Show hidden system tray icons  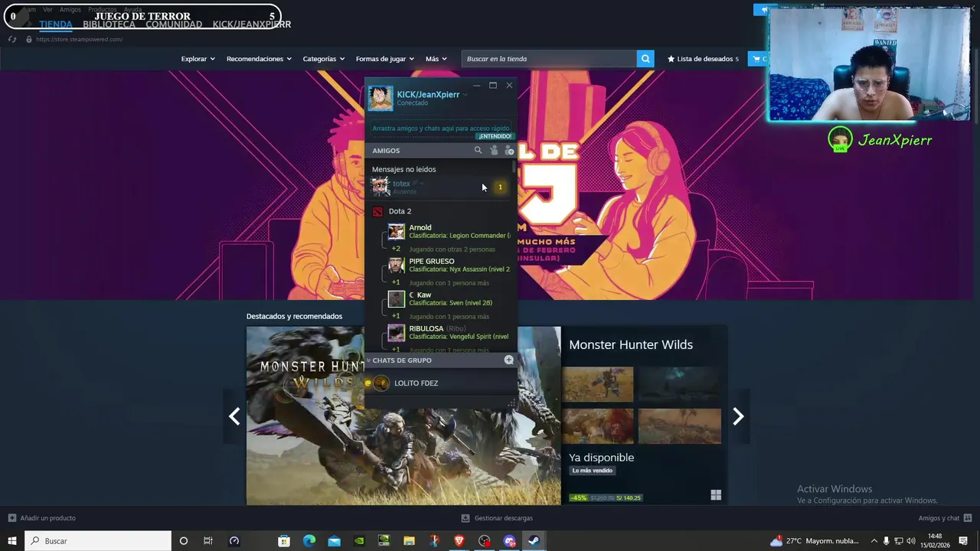pos(874,541)
